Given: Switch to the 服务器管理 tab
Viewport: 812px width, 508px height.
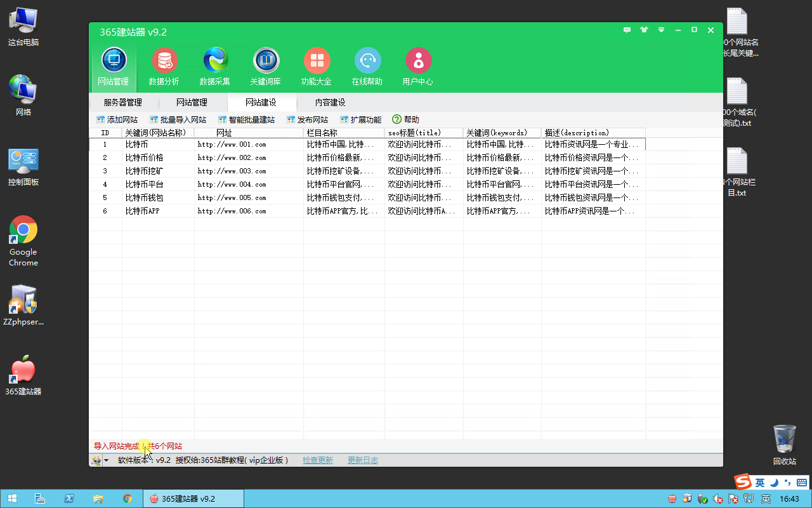Looking at the screenshot, I should click(x=122, y=102).
